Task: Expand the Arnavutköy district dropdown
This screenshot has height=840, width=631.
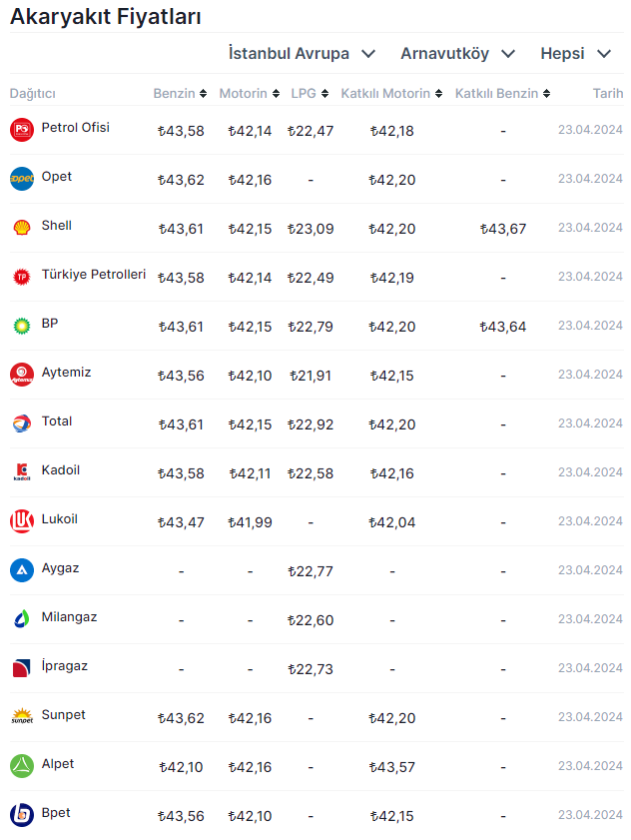Action: tap(458, 53)
